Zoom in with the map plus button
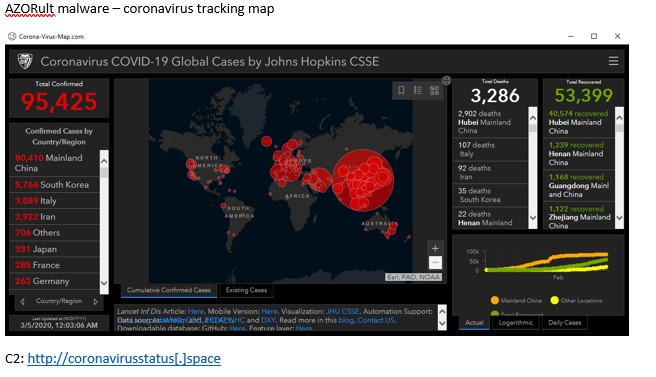 click(435, 248)
